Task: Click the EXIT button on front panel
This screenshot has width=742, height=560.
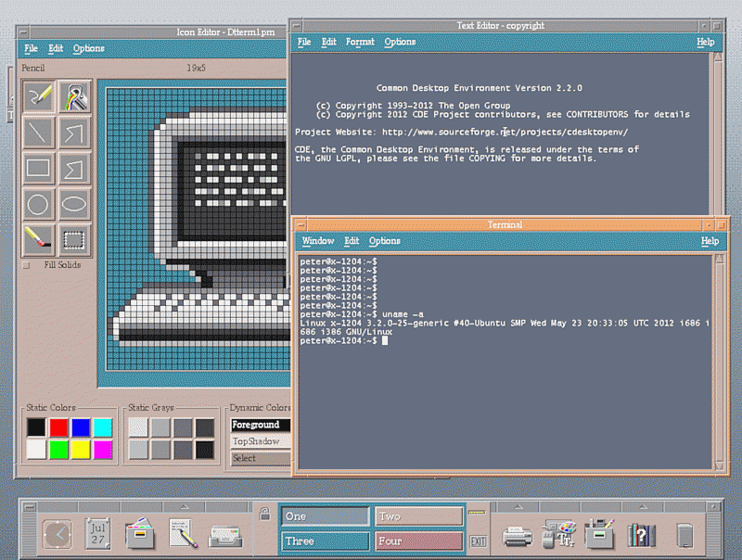Action: 478,541
